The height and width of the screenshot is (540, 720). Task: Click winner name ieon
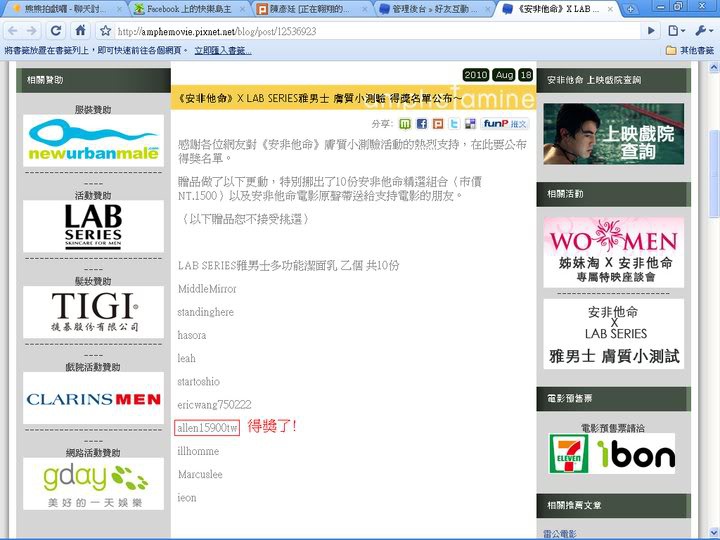[187, 498]
